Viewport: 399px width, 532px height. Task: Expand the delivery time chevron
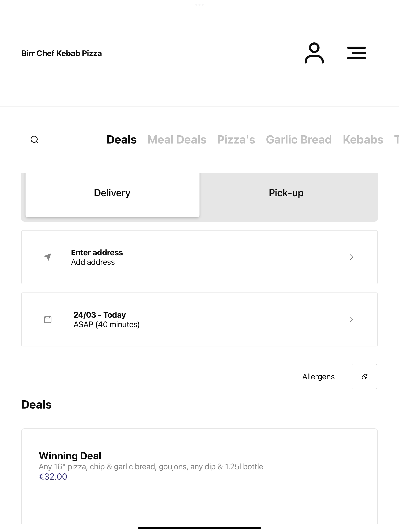(351, 319)
